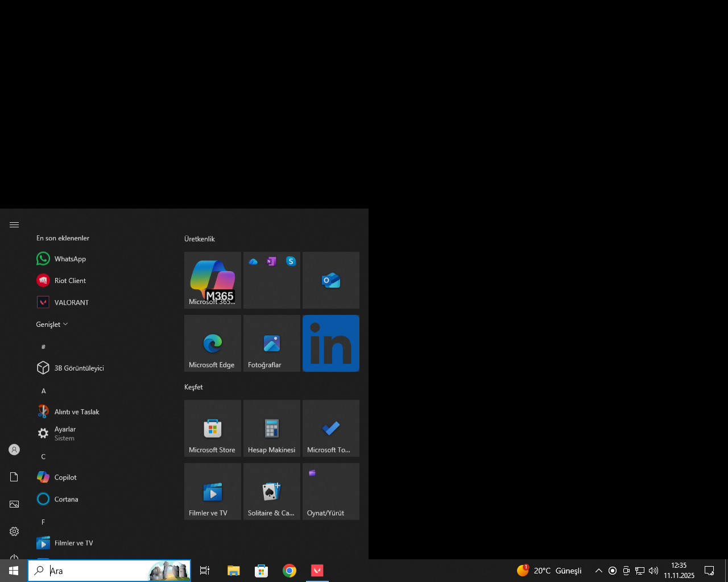Launch the Microsoft Edge tile
Screen dimensions: 728x582
(x=213, y=343)
